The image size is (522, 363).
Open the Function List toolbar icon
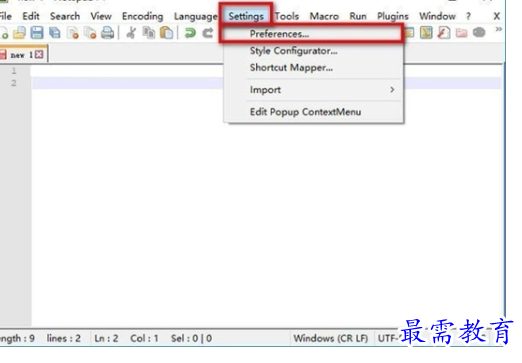[x=444, y=33]
